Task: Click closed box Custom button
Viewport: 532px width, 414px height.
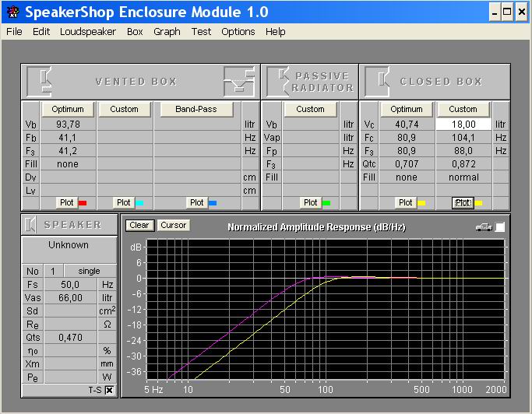Action: 463,109
